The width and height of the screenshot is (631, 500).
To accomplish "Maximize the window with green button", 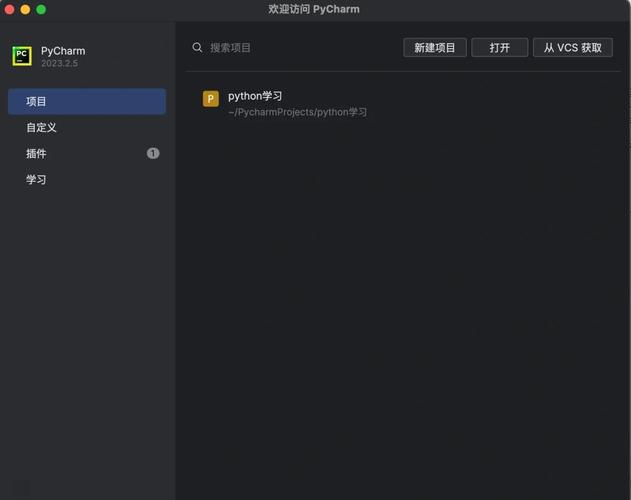I will 41,9.
